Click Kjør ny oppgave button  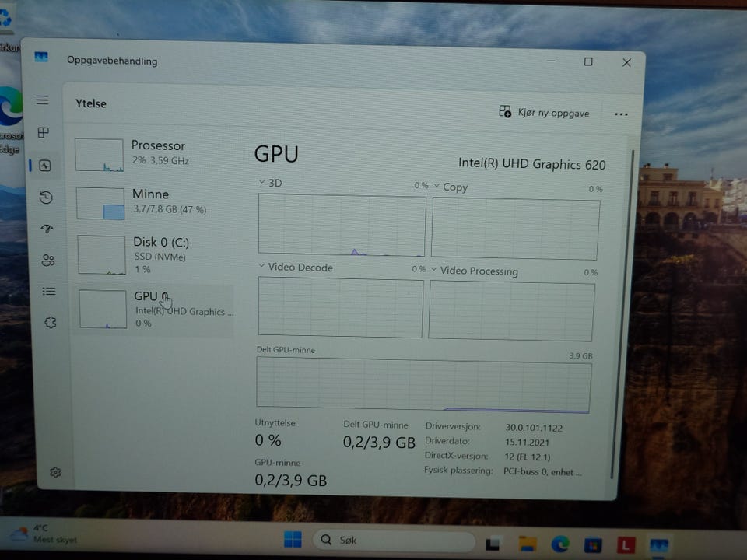coord(544,112)
